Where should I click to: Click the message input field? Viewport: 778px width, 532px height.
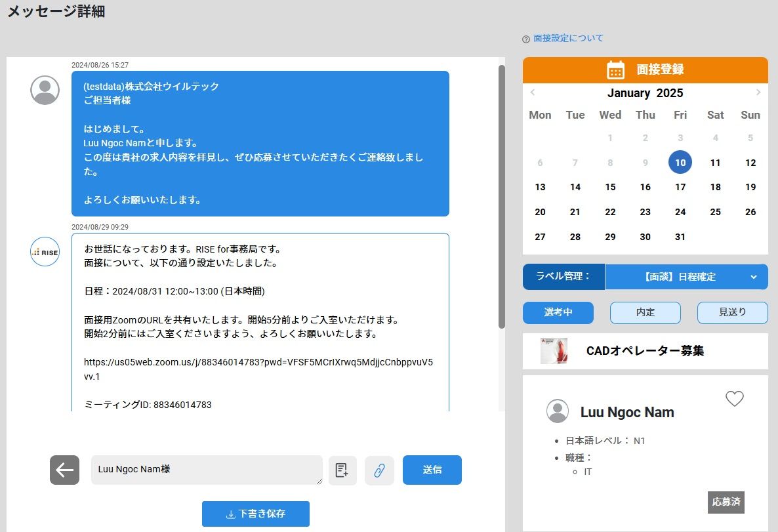(207, 470)
